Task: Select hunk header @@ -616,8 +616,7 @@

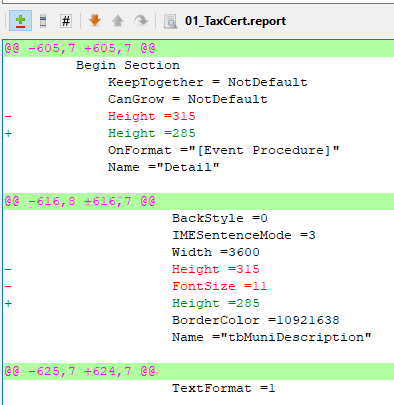Action: (x=199, y=201)
